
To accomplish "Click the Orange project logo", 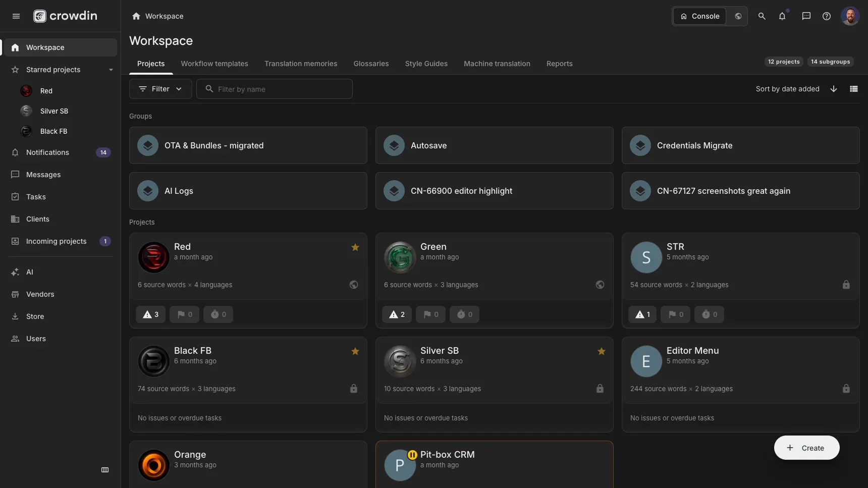I will click(154, 465).
